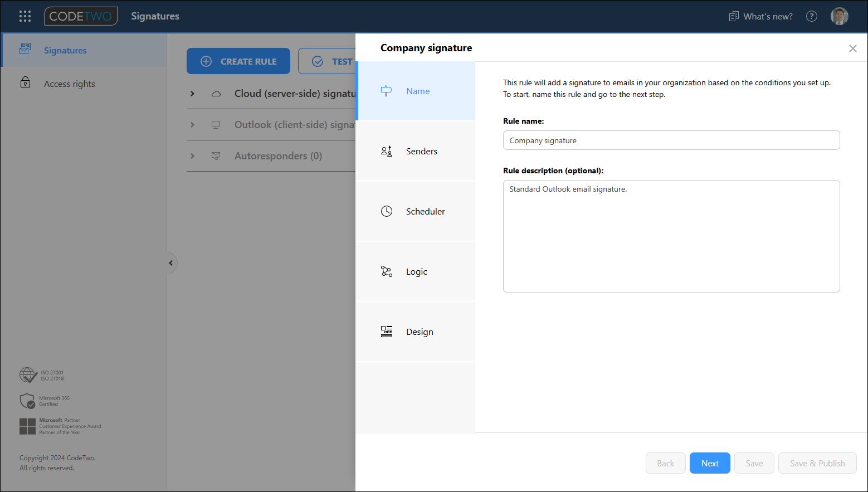Select the Signatures envelope icon in sidebar

pos(25,49)
